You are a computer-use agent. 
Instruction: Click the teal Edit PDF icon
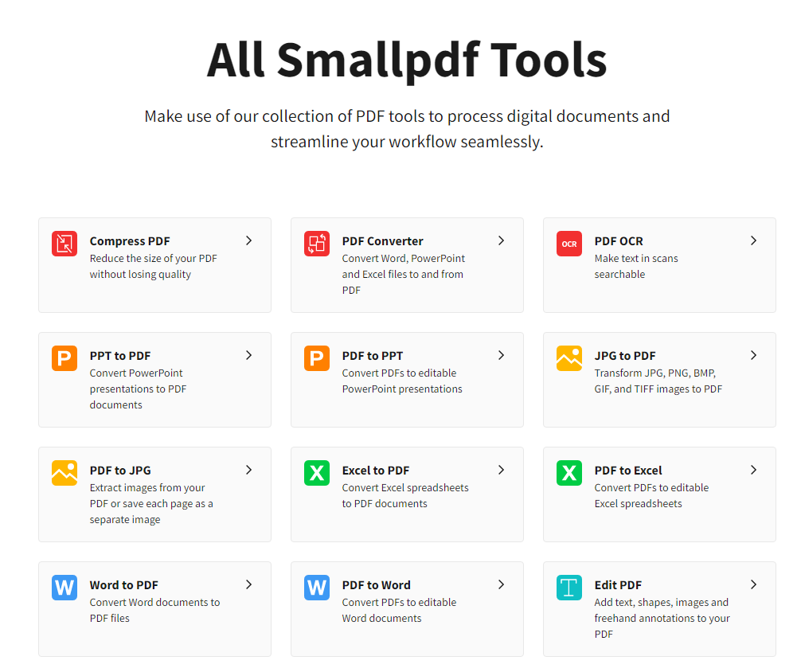[x=569, y=587]
